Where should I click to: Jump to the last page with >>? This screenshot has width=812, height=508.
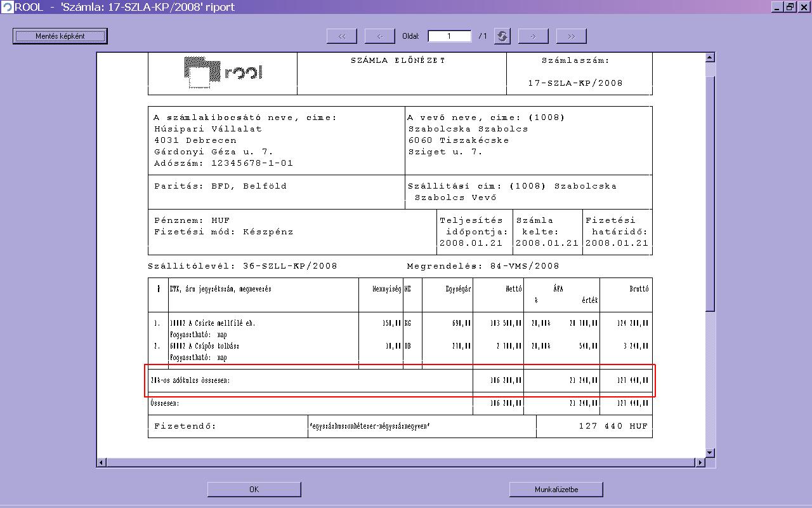tap(571, 36)
